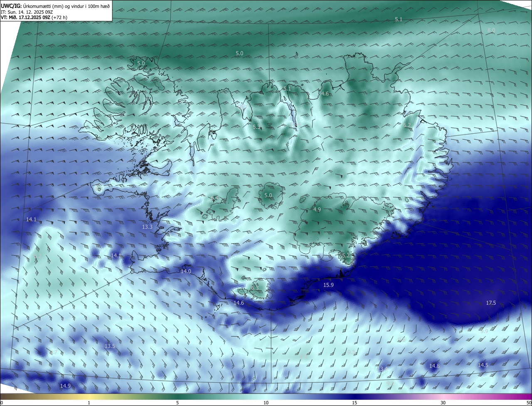Screen dimensions: 532x406
Task: Click the 6.2 value label on the map
Action: tap(407, 125)
